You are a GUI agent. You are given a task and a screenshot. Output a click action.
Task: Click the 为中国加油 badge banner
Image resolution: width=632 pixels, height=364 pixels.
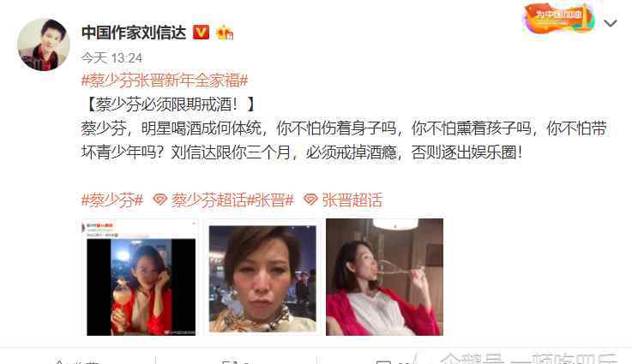[558, 18]
